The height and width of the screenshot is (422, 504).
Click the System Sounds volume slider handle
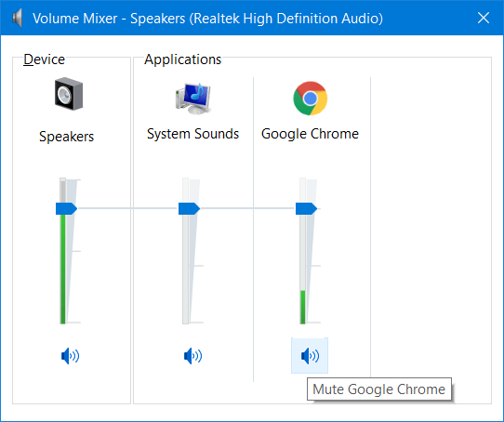coord(189,208)
